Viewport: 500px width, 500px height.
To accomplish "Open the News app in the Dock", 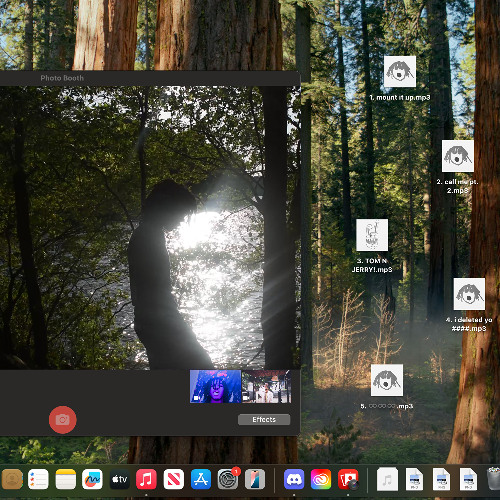I will [x=173, y=479].
